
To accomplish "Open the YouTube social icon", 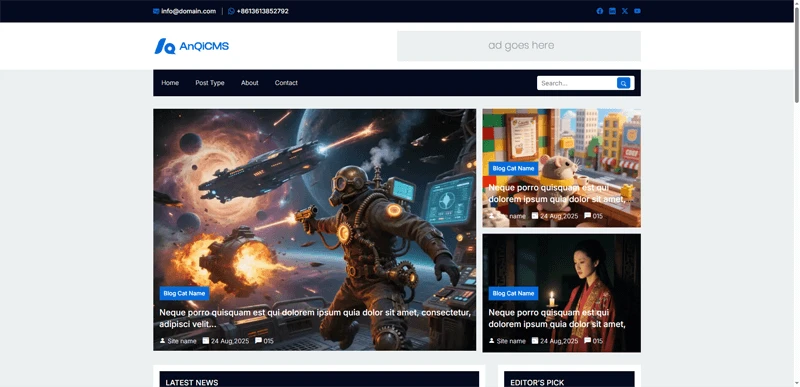I will point(637,11).
